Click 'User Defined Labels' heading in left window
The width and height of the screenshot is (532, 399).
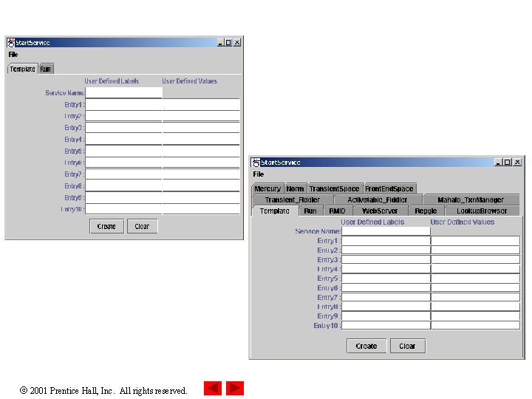[112, 81]
